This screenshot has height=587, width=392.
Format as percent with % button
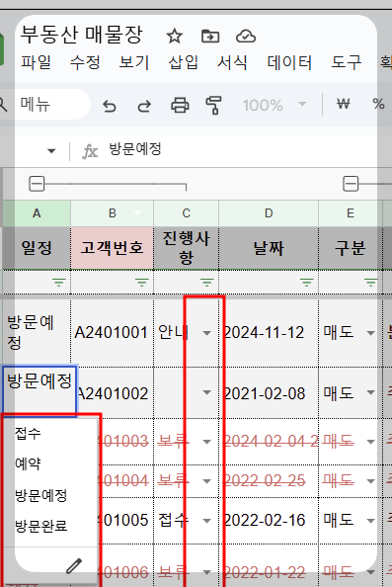click(378, 104)
